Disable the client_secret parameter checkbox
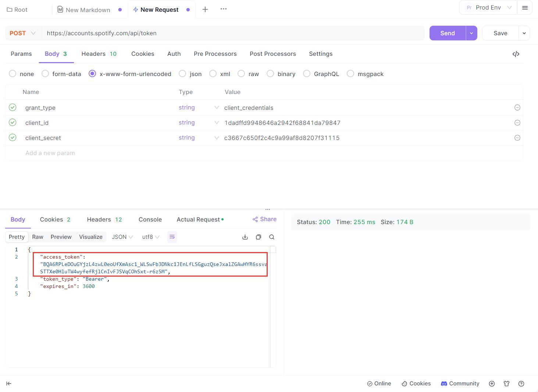The image size is (538, 392). point(13,137)
